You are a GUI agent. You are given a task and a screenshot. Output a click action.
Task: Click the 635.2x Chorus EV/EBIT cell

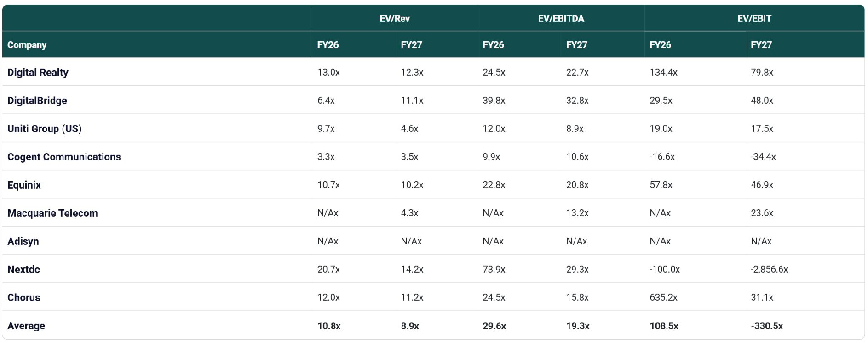[663, 297]
